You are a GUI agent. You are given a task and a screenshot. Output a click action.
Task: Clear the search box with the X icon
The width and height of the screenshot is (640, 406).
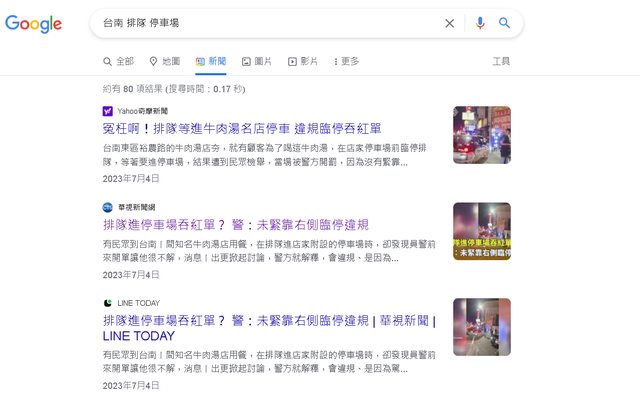[449, 23]
